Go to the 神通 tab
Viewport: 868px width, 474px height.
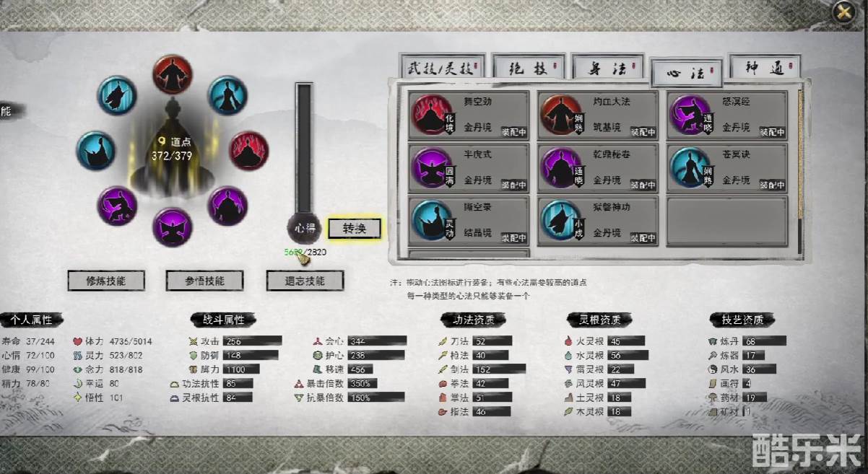[x=764, y=69]
